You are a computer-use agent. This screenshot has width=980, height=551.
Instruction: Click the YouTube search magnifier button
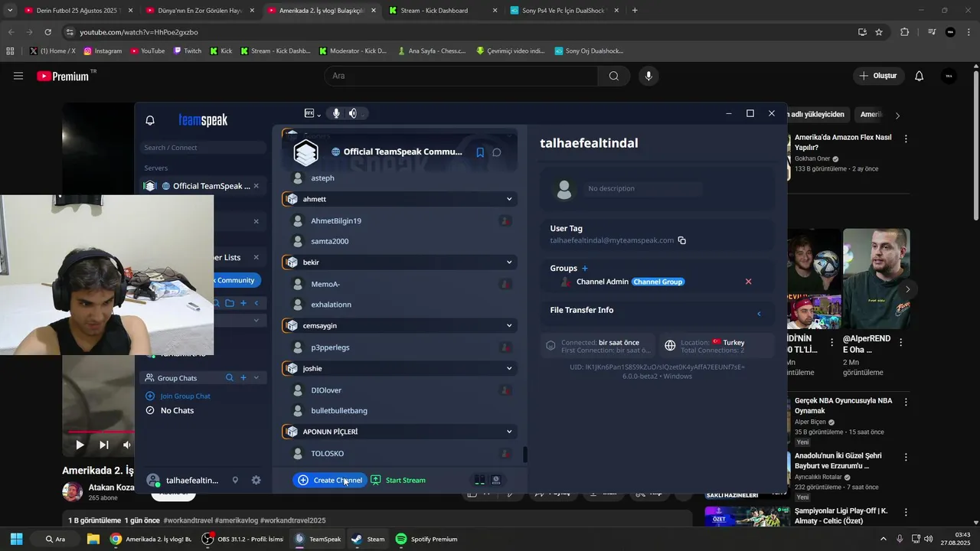click(614, 76)
